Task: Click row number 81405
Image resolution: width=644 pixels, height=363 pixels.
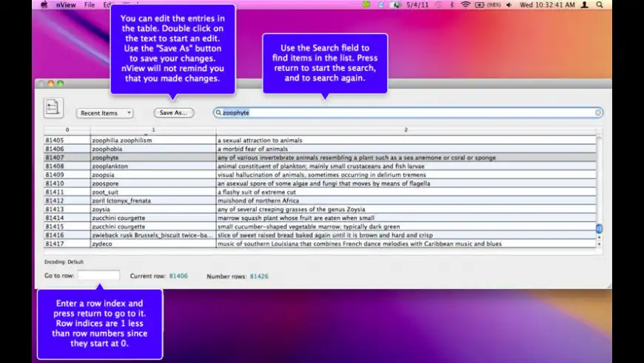Action: 55,140
